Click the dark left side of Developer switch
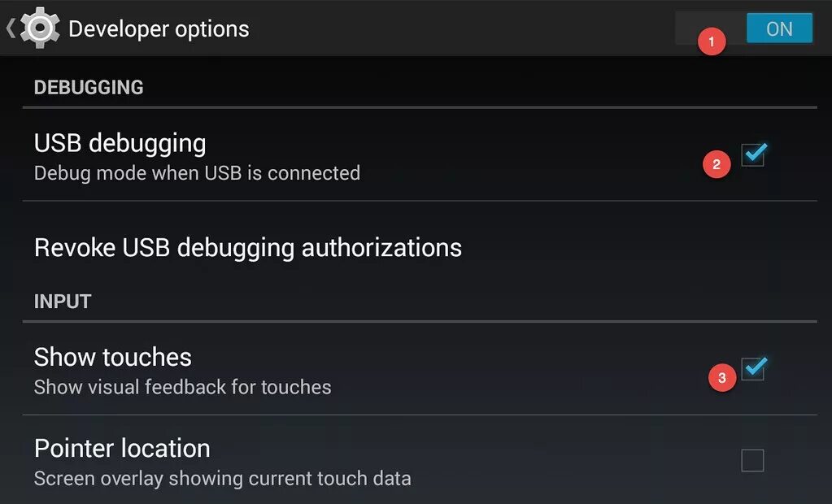The height and width of the screenshot is (504, 832). [x=711, y=28]
